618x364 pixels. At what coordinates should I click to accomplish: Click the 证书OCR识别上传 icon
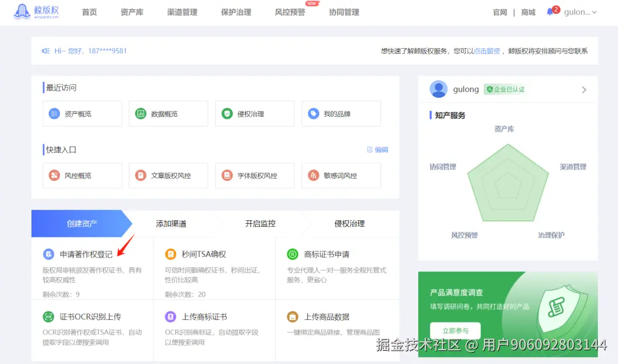tap(50, 316)
